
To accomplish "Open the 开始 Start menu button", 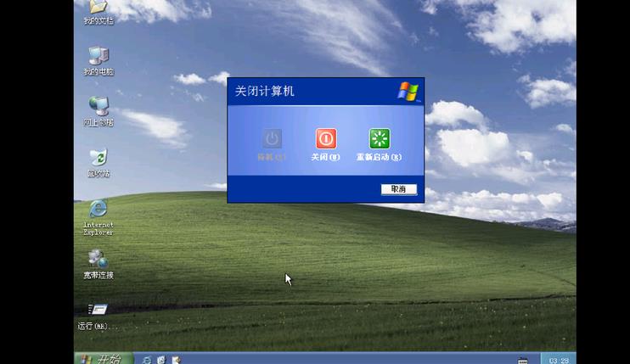I will [104, 358].
